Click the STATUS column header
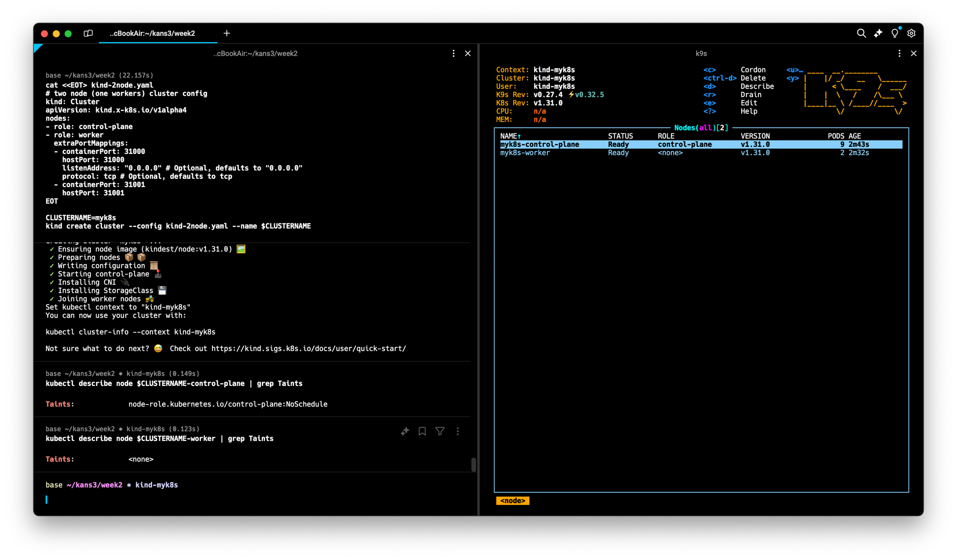The width and height of the screenshot is (957, 560). 620,136
